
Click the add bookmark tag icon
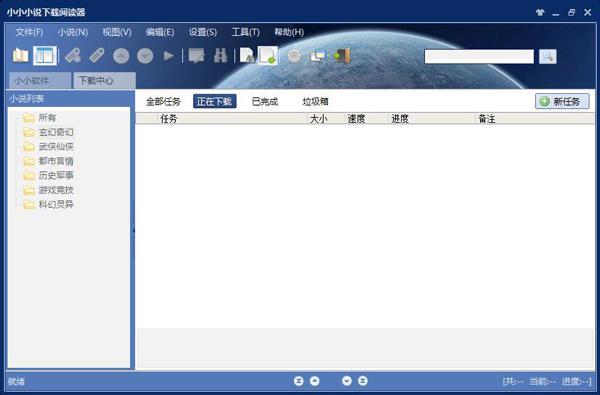72,56
